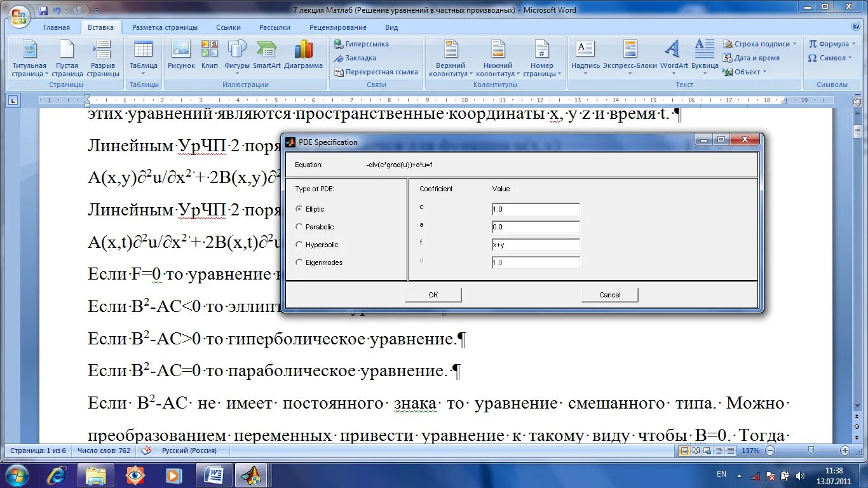Open the Номер страницы menu
Viewport: 868px width, 488px height.
541,58
